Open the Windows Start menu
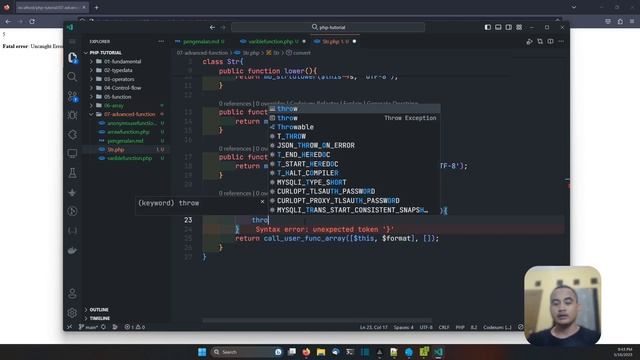The height and width of the screenshot is (360, 640). [202, 352]
